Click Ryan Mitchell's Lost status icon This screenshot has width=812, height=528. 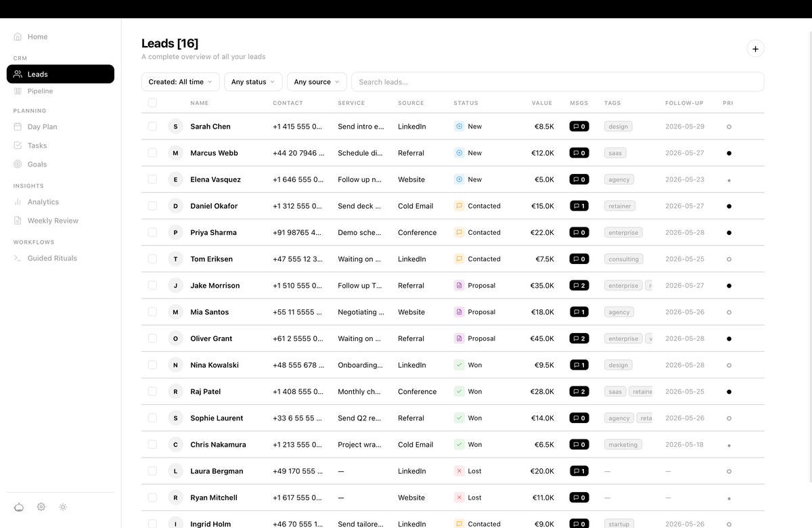click(459, 498)
